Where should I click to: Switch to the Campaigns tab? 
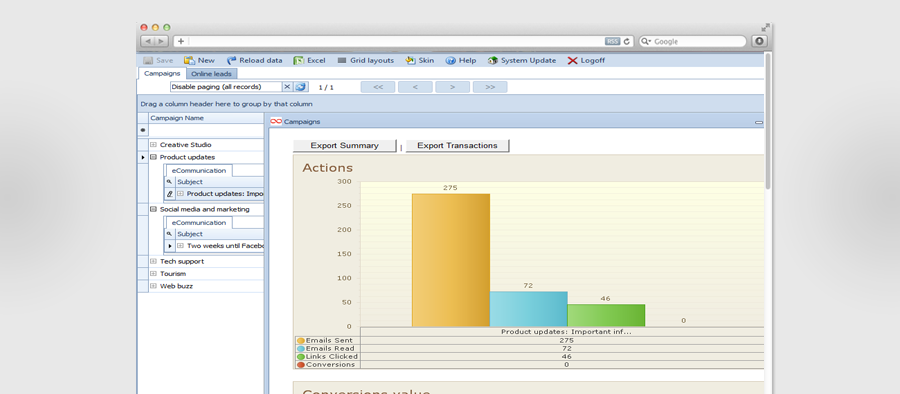[x=162, y=74]
